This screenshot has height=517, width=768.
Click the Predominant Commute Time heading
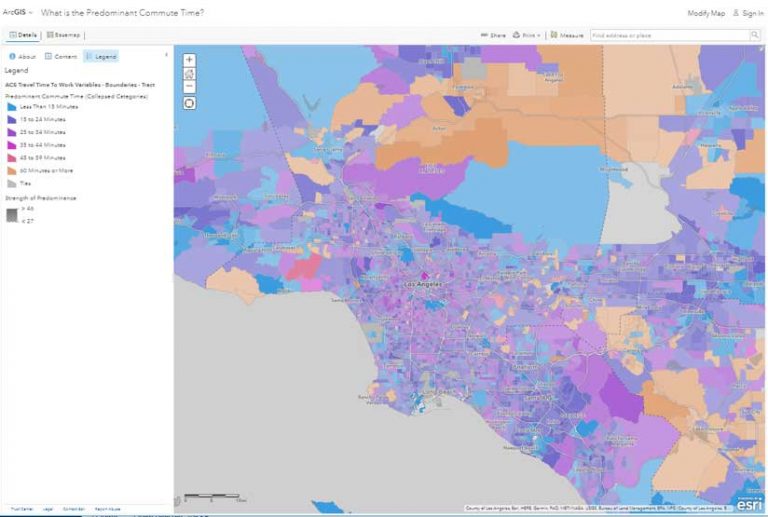(76, 96)
